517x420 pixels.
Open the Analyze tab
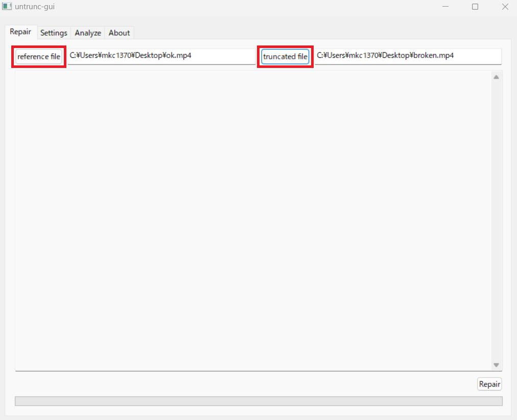point(87,33)
